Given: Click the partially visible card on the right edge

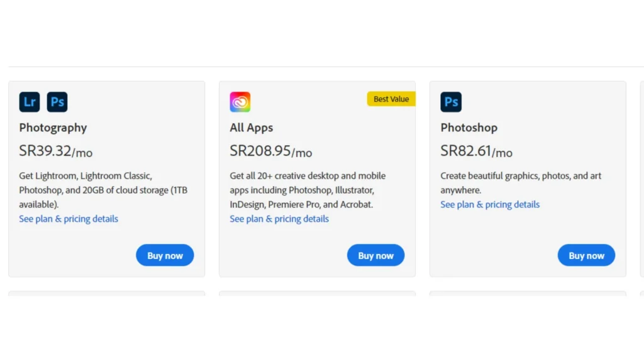Looking at the screenshot, I should tap(642, 178).
